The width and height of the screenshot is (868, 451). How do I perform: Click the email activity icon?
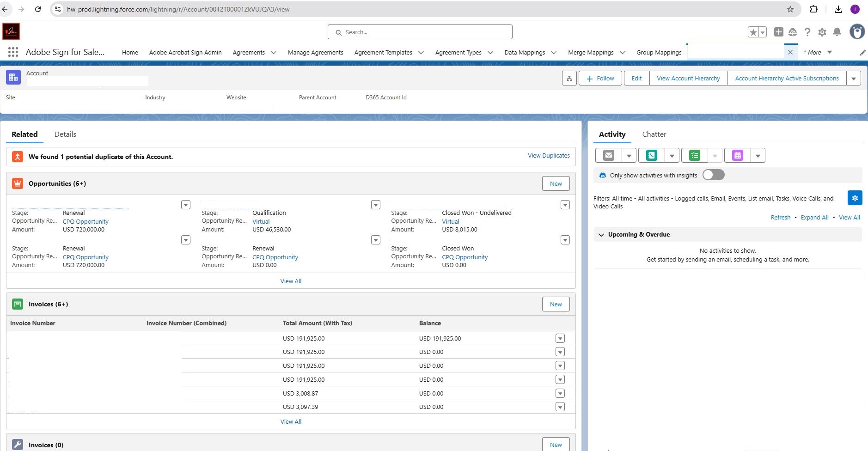(609, 156)
